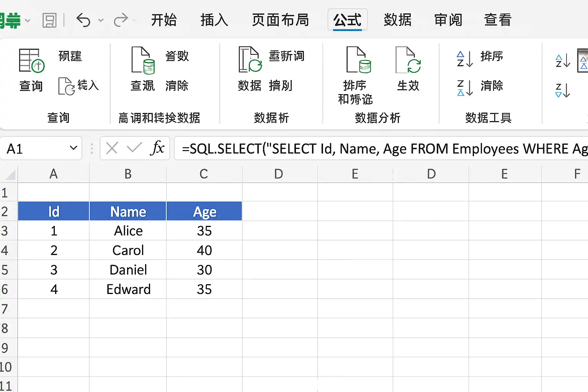
Task: Sort ascending with A-Z 排序 icon
Action: coord(465,59)
